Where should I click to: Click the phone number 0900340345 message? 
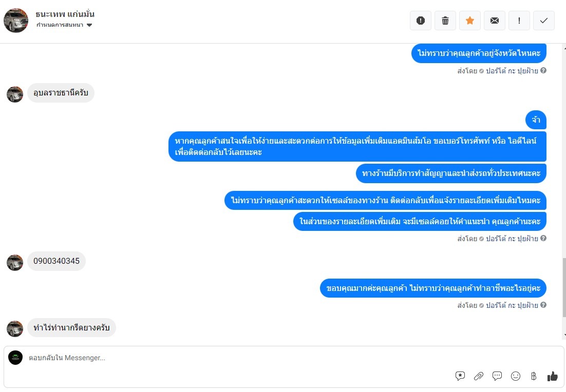56,261
